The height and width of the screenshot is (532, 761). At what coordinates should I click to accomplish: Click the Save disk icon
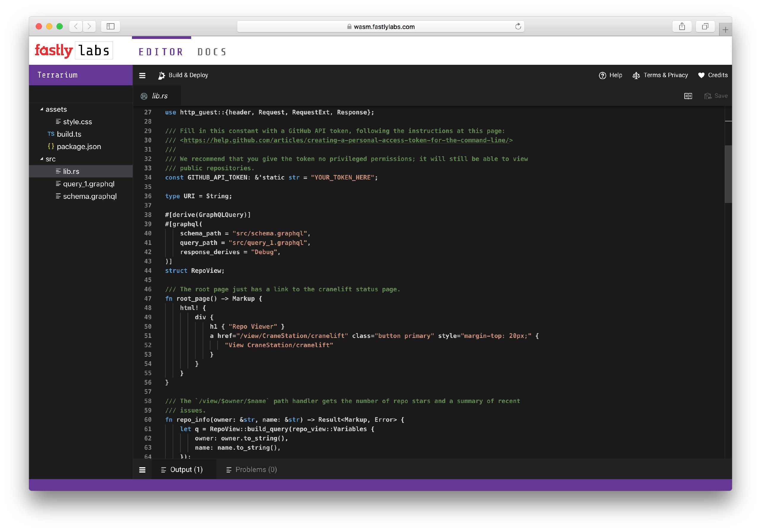click(707, 96)
